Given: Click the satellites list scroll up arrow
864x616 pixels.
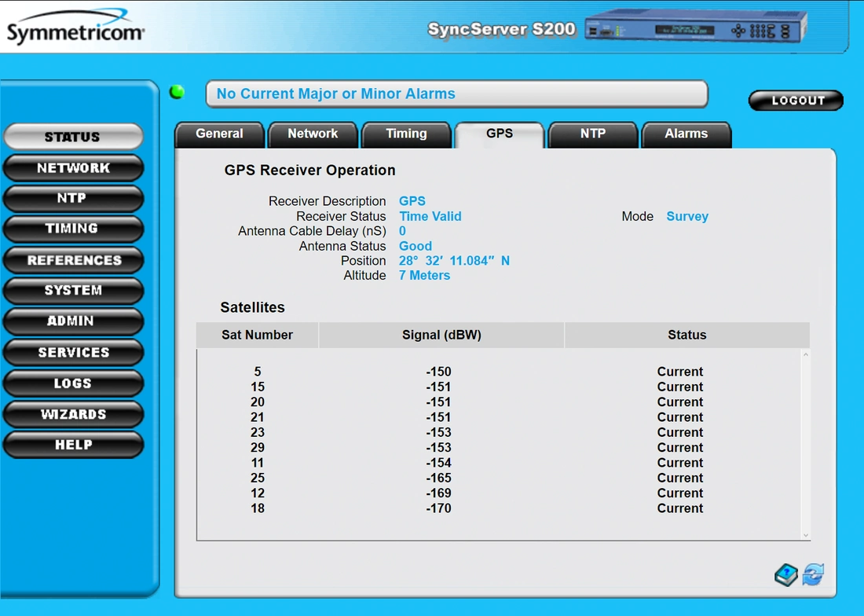Looking at the screenshot, I should [806, 355].
